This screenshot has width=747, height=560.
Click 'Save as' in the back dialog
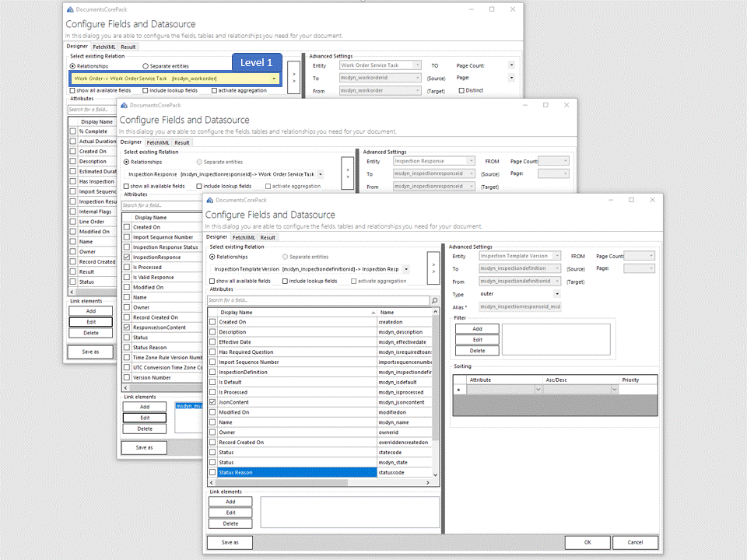(90, 352)
